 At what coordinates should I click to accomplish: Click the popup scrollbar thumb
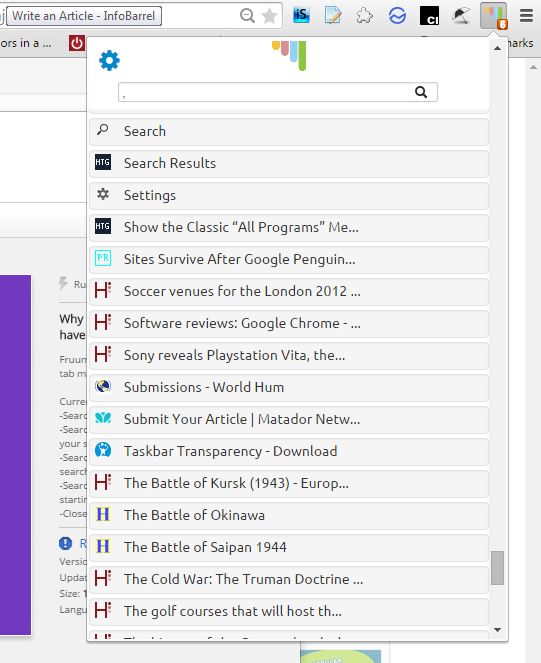pyautogui.click(x=497, y=568)
